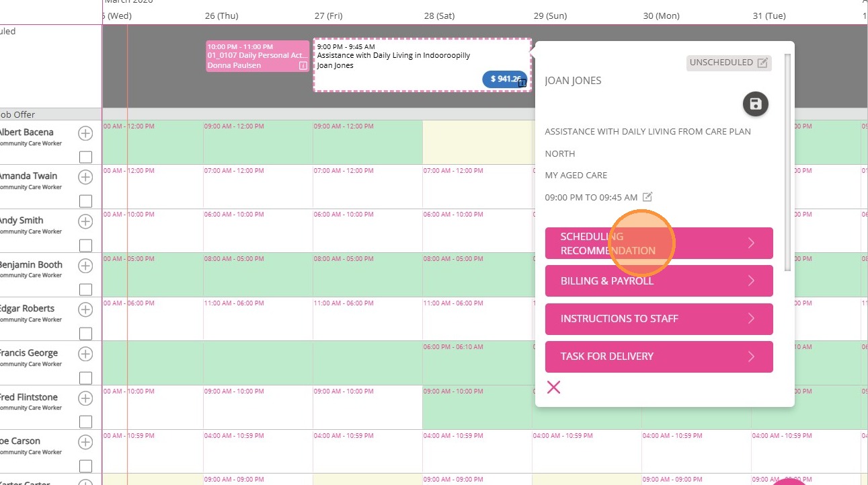The height and width of the screenshot is (485, 868).
Task: Add a shift for Fred Flintstone
Action: point(85,398)
